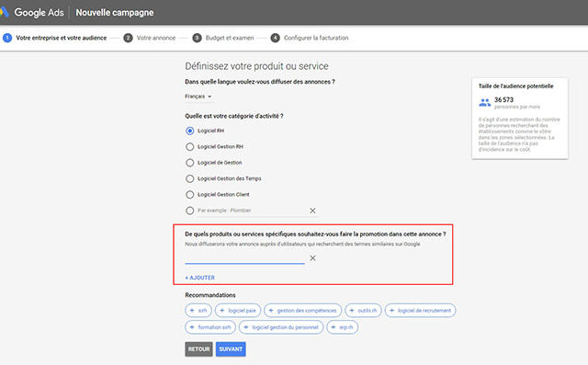Select the Logiciel Gestion RH radio button
This screenshot has height=365, width=588.
(190, 147)
